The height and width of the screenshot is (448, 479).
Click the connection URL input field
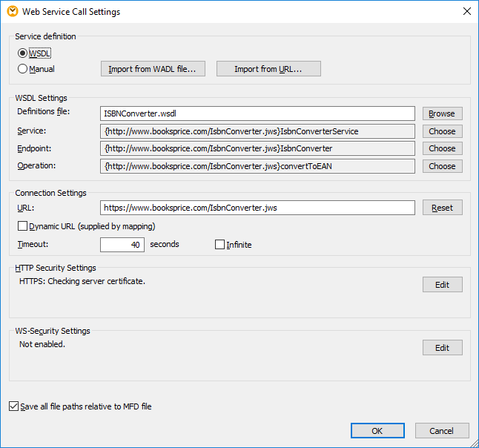click(x=257, y=208)
